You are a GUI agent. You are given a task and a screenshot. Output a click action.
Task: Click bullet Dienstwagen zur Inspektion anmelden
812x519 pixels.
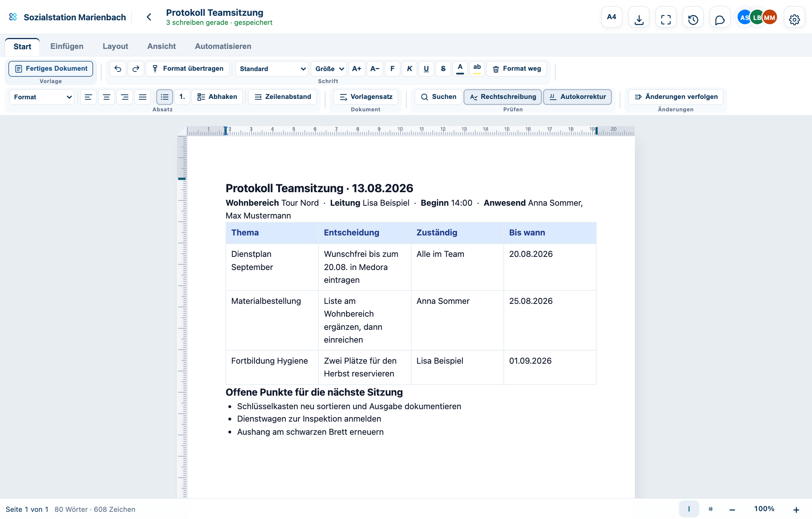pyautogui.click(x=309, y=419)
